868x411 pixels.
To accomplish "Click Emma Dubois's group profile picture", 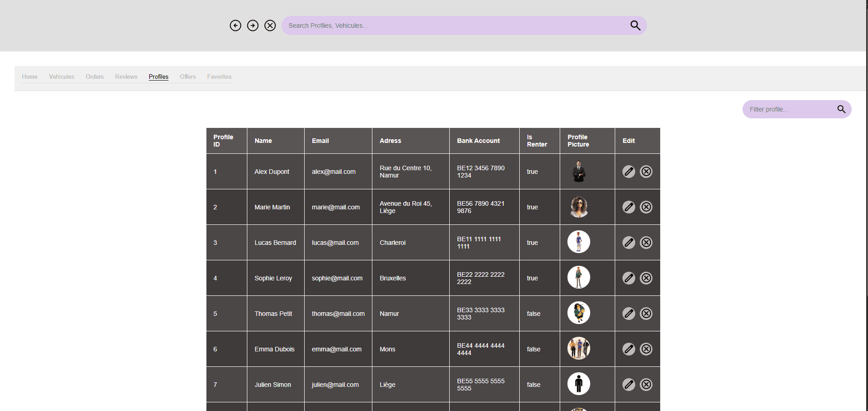I will [579, 348].
